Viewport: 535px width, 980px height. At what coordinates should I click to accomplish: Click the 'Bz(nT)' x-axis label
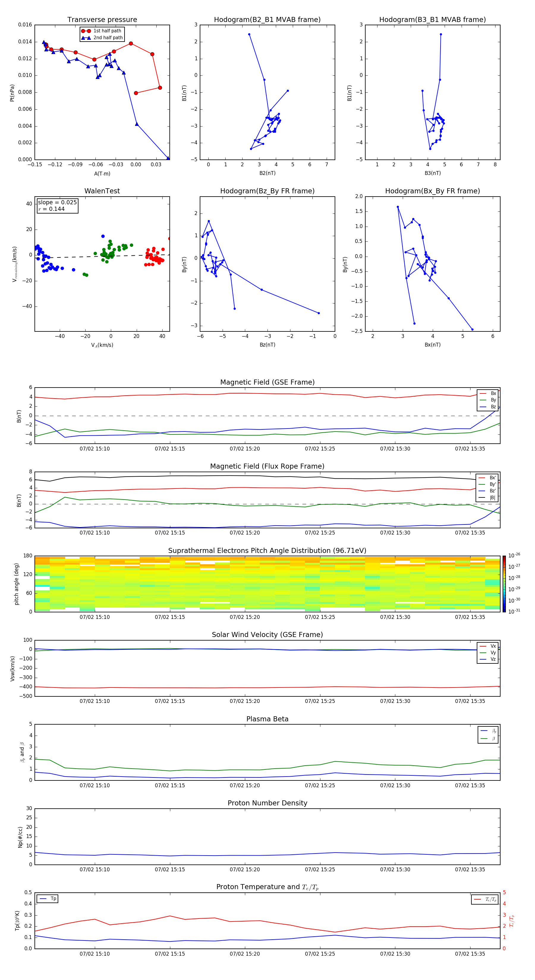click(267, 345)
